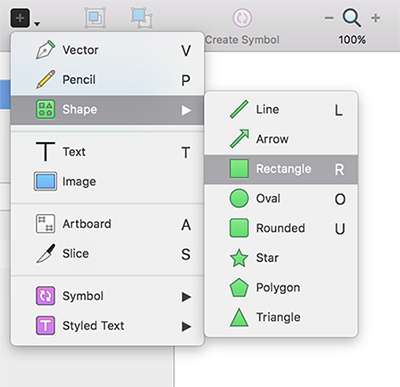Screen dimensions: 400x387
Task: Zoom in with the plus button
Action: 376,18
